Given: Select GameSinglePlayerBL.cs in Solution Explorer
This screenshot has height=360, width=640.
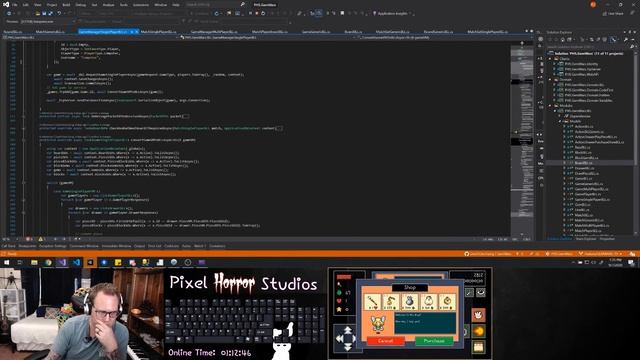Looking at the screenshot, I should point(592,200).
